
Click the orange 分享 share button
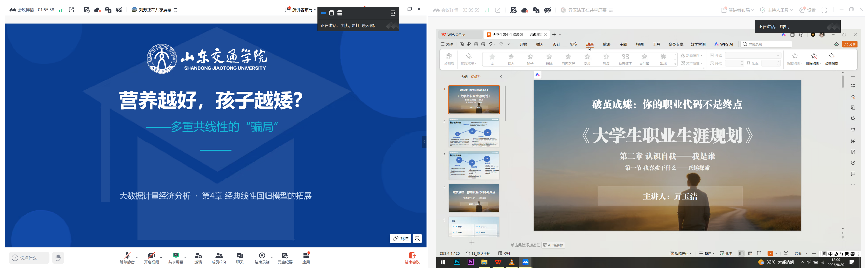pyautogui.click(x=849, y=44)
